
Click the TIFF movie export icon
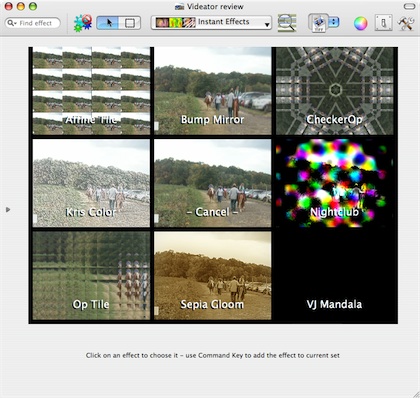(x=318, y=23)
